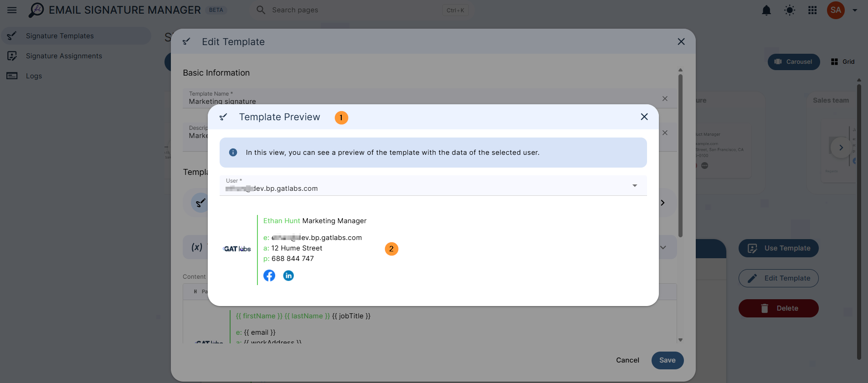Image resolution: width=868 pixels, height=383 pixels.
Task: Open the User dropdown in preview
Action: point(433,185)
